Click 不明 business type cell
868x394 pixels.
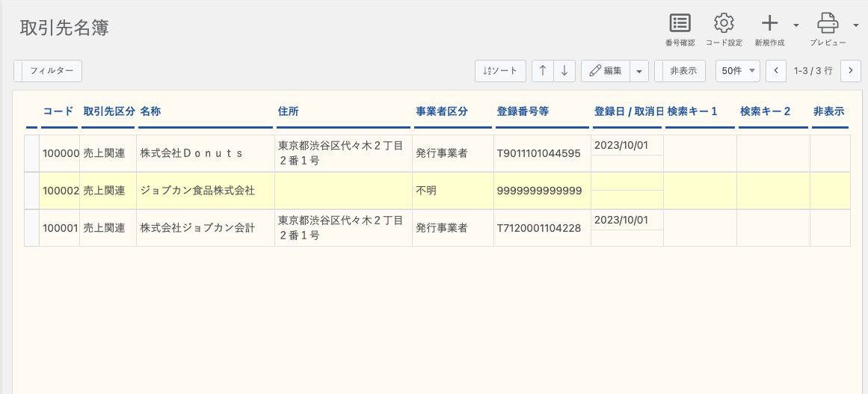coord(453,191)
